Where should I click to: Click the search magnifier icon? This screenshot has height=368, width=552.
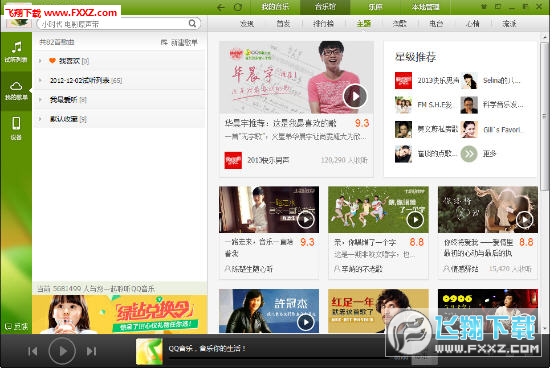[192, 24]
